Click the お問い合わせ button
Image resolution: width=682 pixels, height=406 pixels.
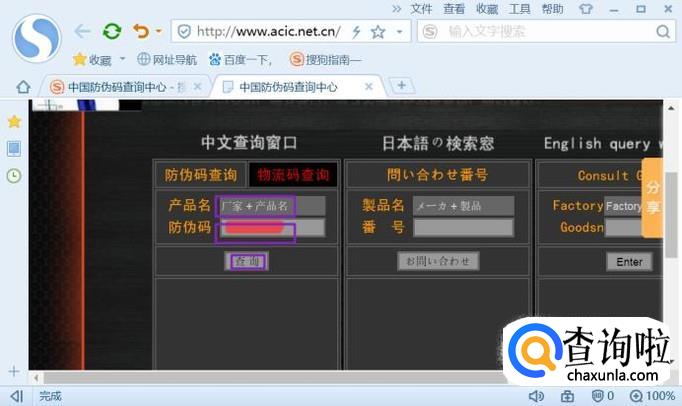438,261
